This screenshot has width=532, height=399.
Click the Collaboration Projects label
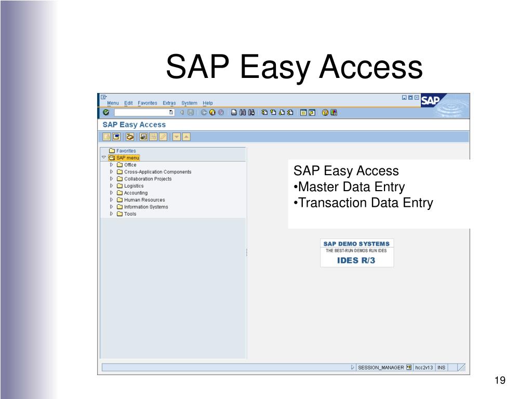(148, 179)
